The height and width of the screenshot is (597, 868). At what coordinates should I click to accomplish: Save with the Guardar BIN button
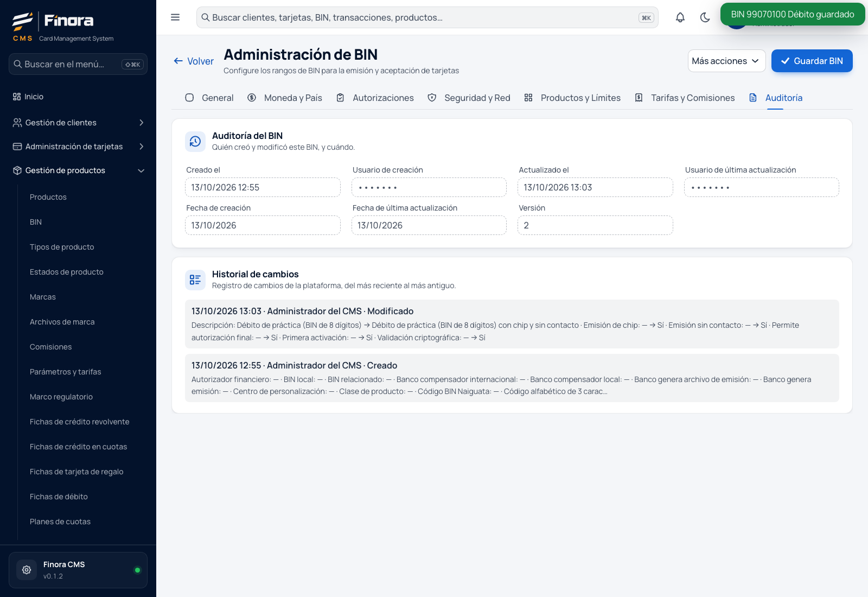pyautogui.click(x=812, y=61)
